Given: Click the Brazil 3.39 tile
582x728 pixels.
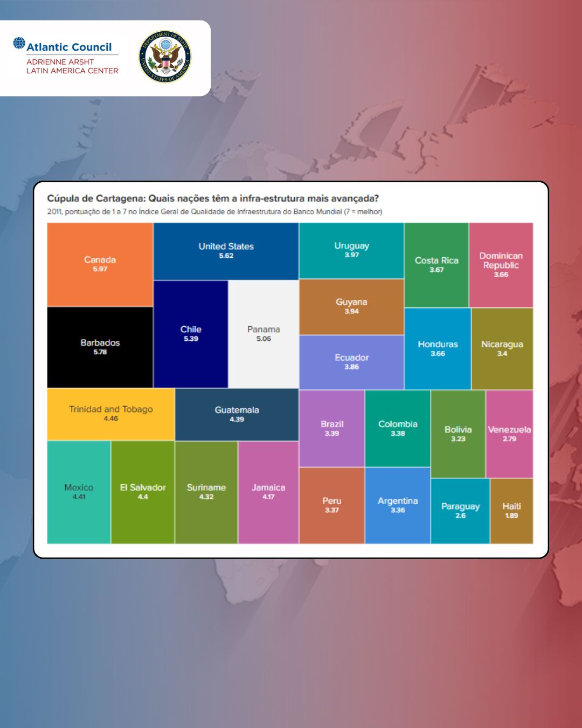Looking at the screenshot, I should (332, 429).
